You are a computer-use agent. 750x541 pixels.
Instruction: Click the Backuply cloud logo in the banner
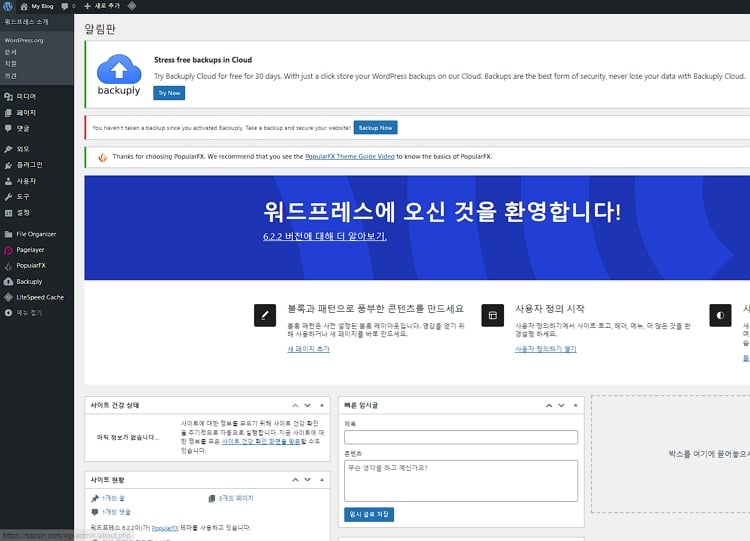119,75
